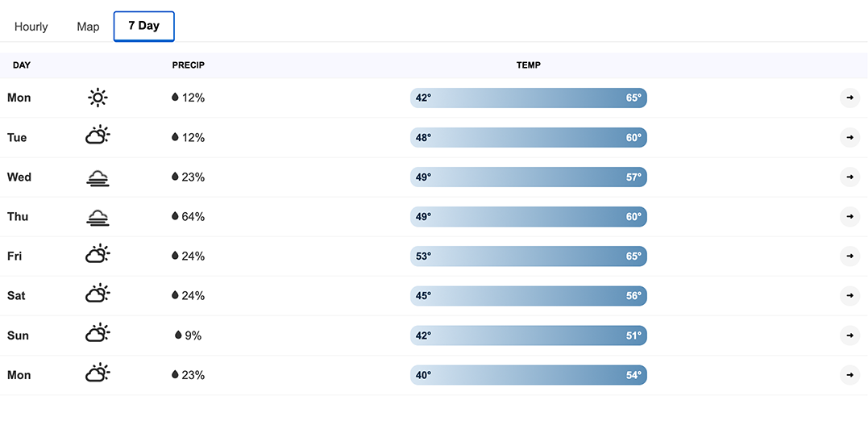Click the 54° high temperature on Mon
The image size is (868, 421).
(x=633, y=375)
